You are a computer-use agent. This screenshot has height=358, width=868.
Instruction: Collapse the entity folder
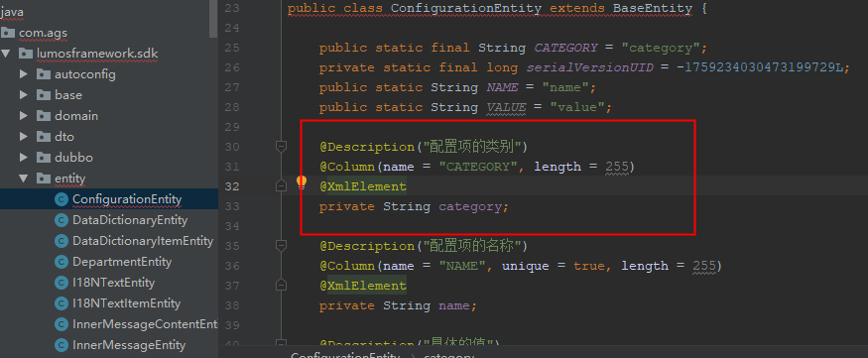click(x=23, y=179)
